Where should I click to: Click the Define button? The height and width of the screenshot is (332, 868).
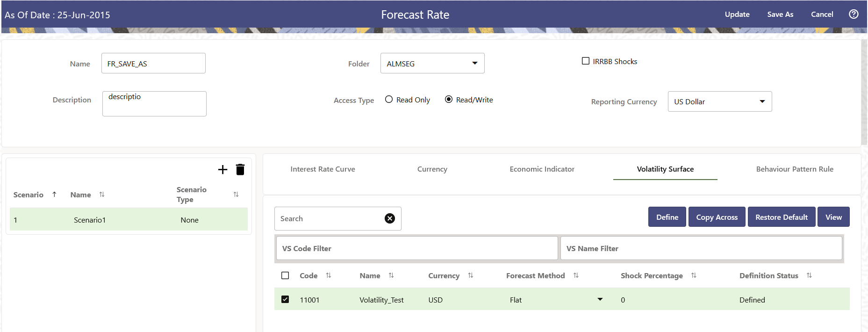coord(667,217)
